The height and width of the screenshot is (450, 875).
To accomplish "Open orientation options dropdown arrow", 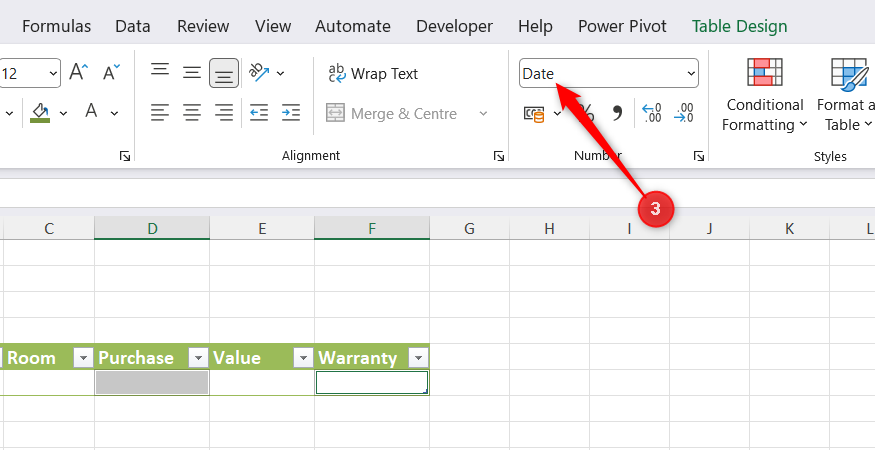I will 280,73.
